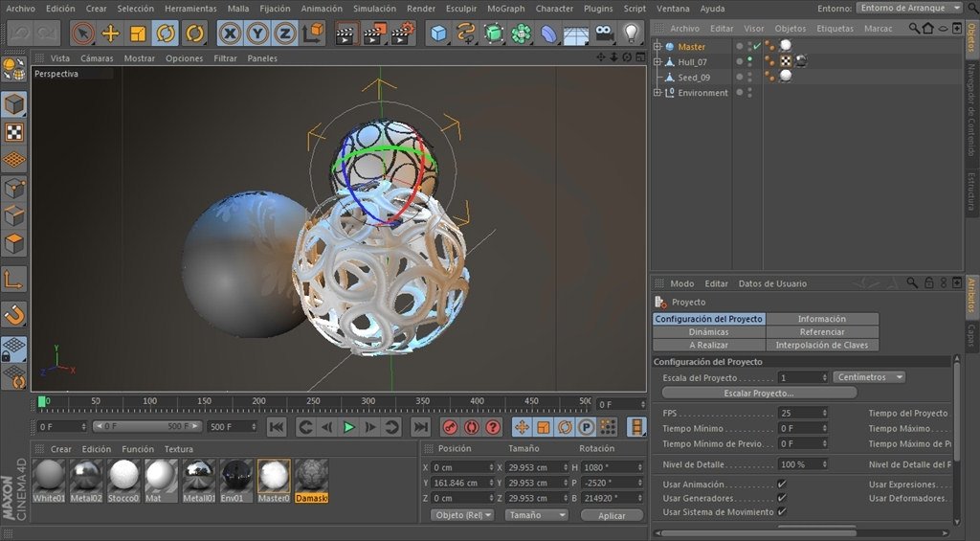Click the Render settings clapperboard icon

403,34
